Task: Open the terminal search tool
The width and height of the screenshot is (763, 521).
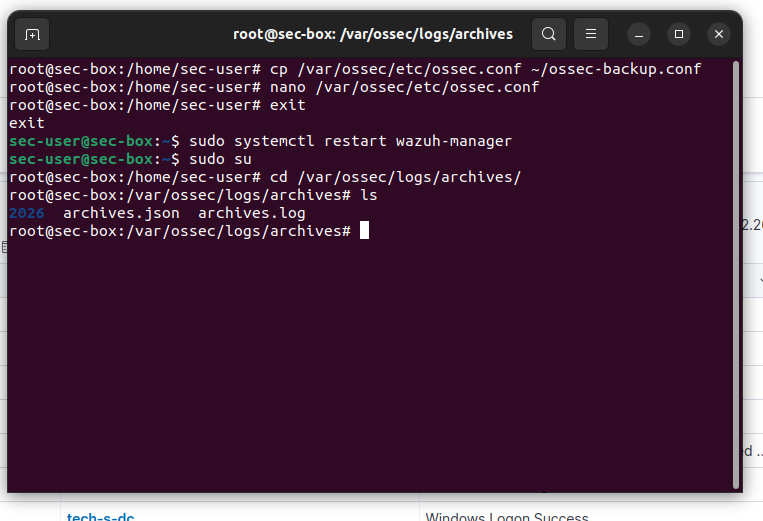Action: [x=549, y=34]
